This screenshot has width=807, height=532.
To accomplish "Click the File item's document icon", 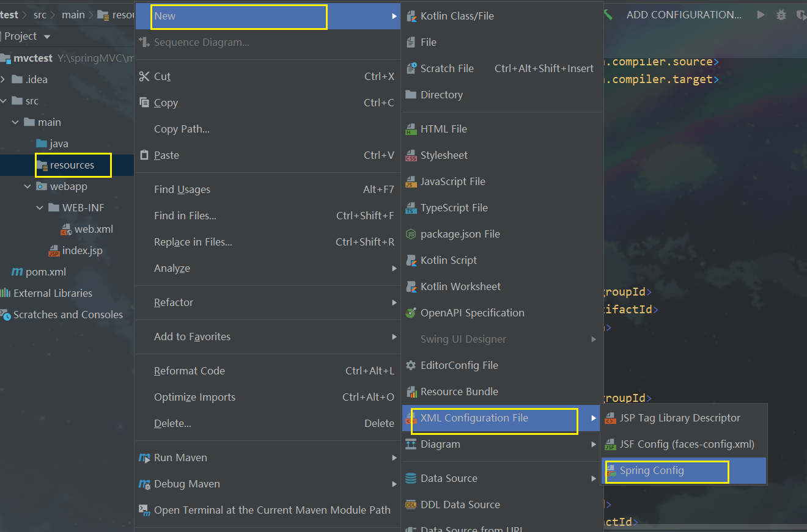I will coord(411,42).
